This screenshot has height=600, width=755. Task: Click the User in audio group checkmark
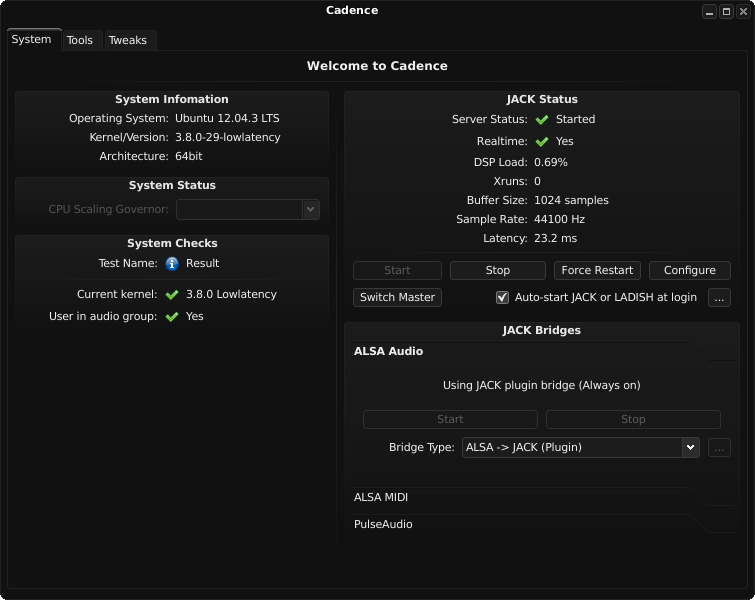(172, 317)
